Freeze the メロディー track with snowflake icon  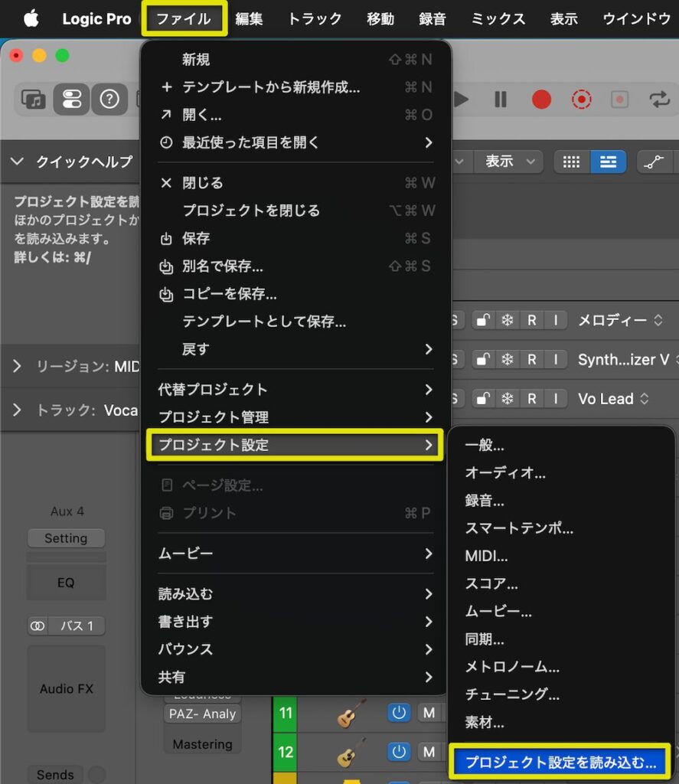point(507,320)
